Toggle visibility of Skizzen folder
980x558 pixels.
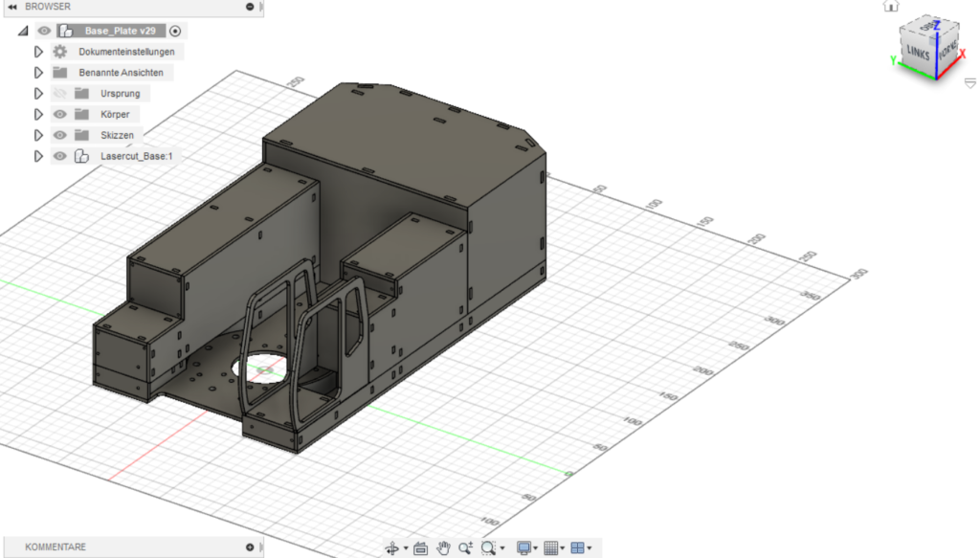tap(60, 136)
